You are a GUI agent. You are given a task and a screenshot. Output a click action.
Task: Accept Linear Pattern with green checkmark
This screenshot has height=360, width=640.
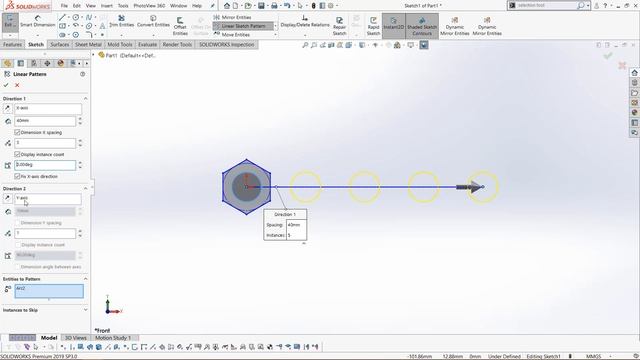pyautogui.click(x=6, y=85)
